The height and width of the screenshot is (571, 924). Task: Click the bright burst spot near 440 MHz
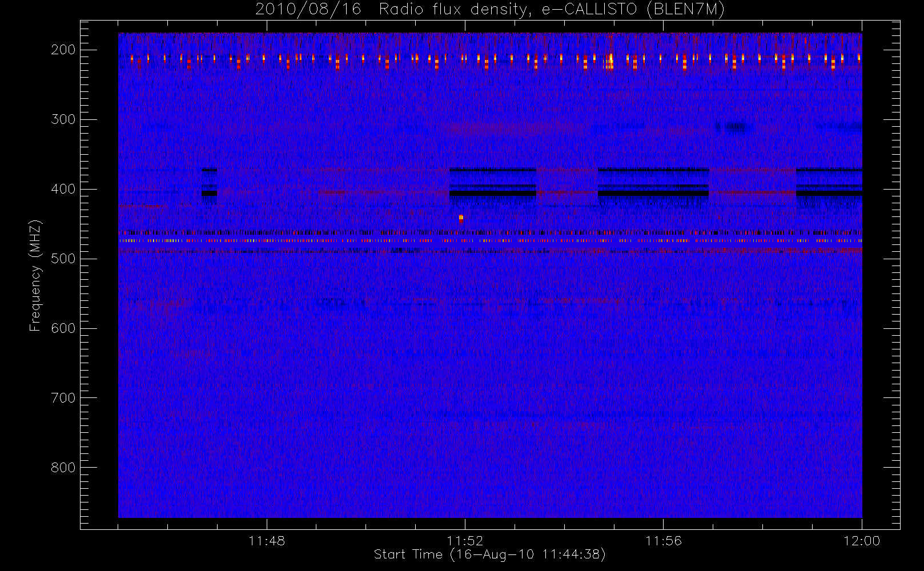tap(461, 219)
